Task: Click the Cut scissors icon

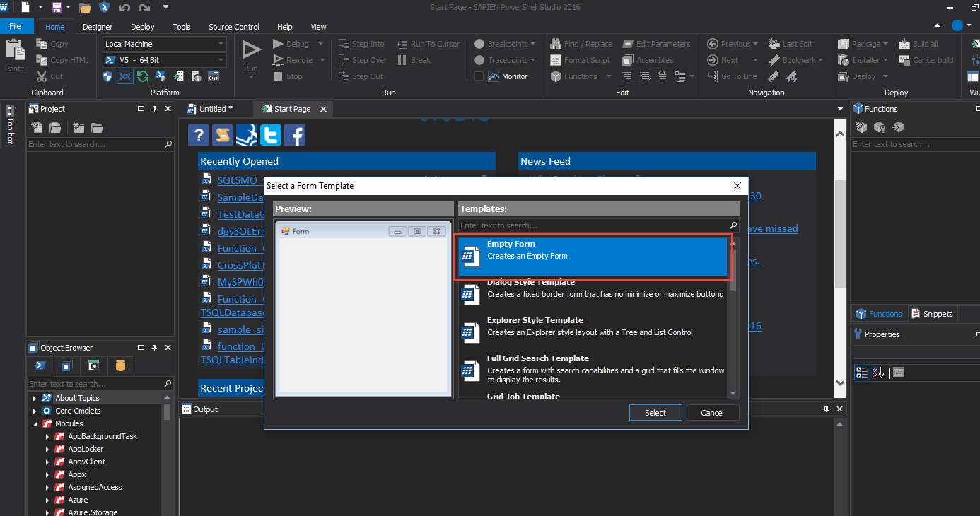Action: click(x=41, y=76)
